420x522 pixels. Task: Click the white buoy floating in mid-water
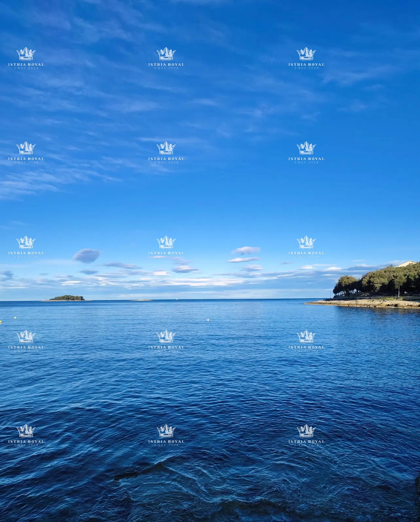pos(208,320)
